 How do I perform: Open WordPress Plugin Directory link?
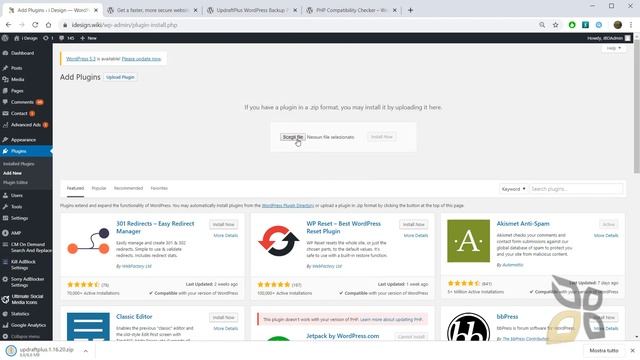click(288, 206)
